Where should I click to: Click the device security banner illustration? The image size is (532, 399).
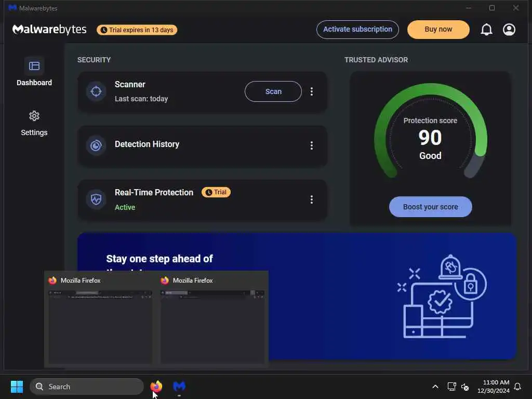coord(442,296)
